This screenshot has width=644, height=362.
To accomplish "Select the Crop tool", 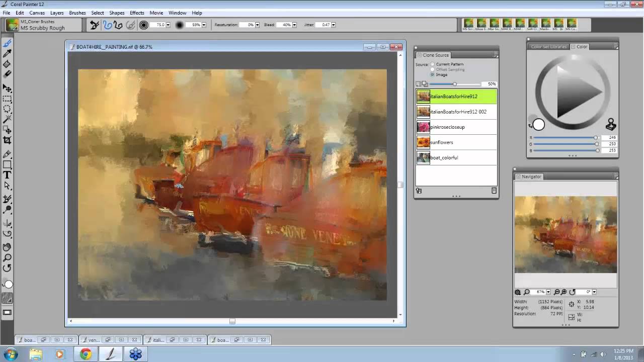I will [x=7, y=140].
